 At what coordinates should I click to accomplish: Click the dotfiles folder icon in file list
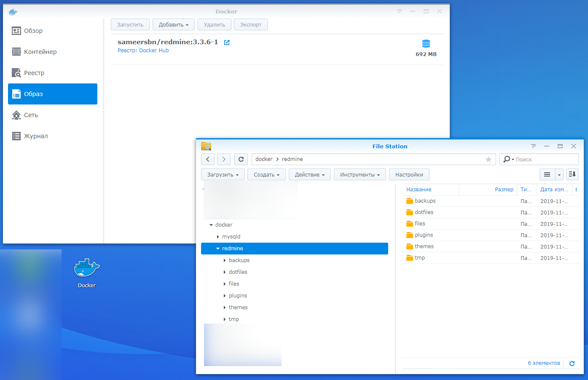pyautogui.click(x=409, y=212)
